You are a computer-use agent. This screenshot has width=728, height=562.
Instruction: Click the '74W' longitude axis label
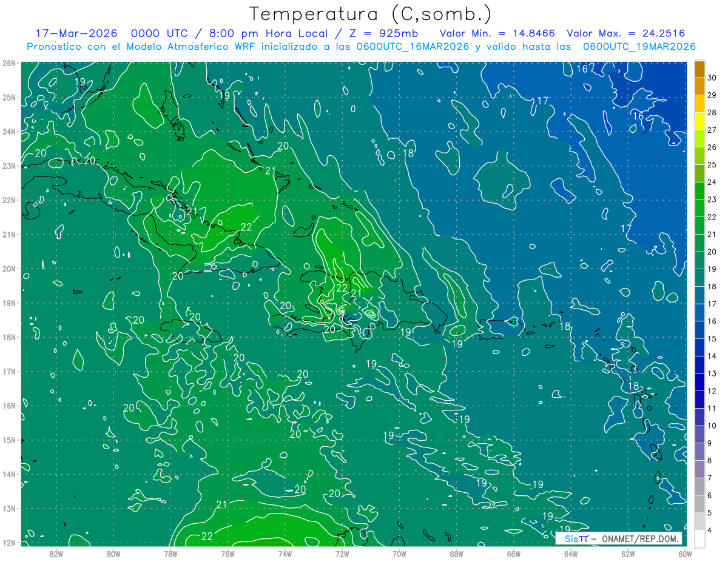click(285, 554)
